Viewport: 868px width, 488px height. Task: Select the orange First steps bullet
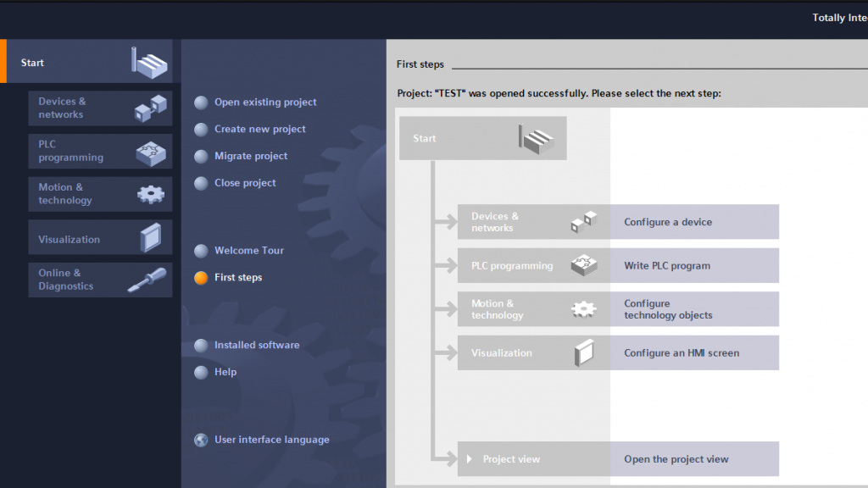click(201, 278)
